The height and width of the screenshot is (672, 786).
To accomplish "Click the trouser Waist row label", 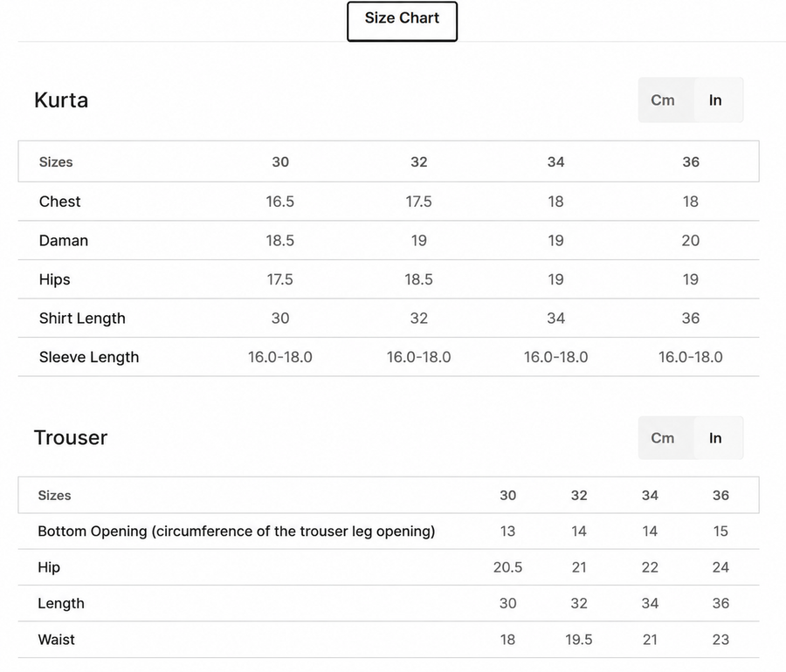I will 56,640.
